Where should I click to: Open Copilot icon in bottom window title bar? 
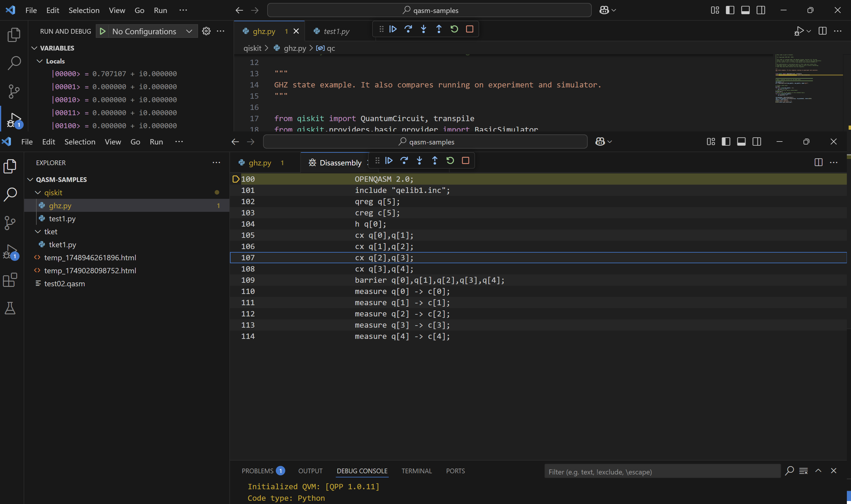(600, 142)
